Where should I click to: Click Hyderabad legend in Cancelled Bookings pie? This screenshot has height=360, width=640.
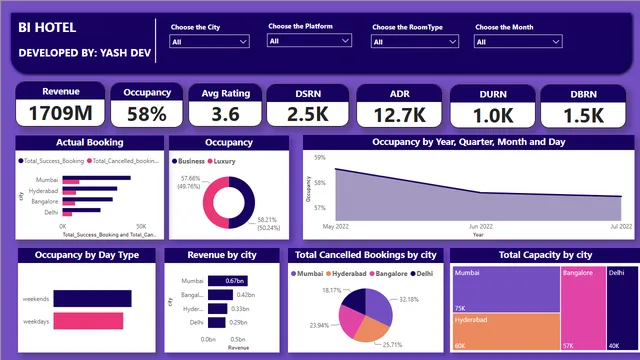click(346, 274)
